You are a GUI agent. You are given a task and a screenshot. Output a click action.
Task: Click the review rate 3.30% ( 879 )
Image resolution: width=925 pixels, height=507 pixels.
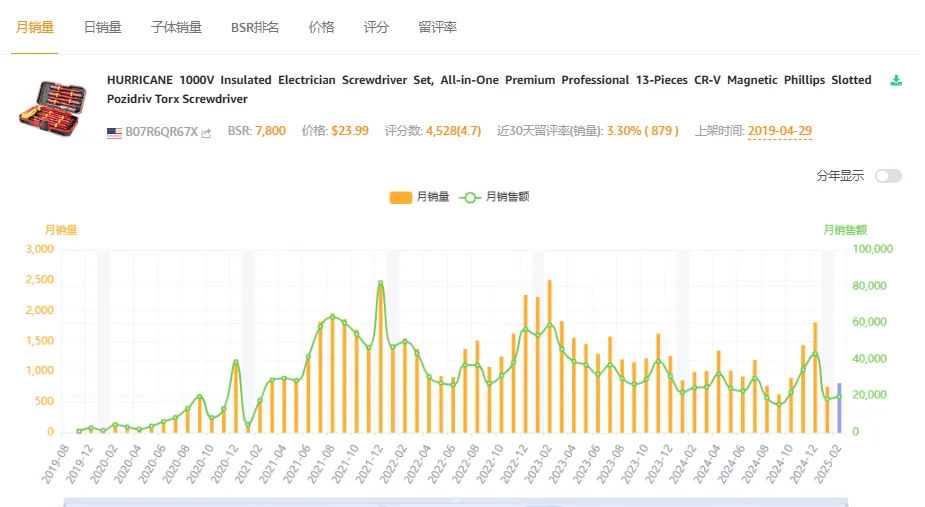[643, 131]
